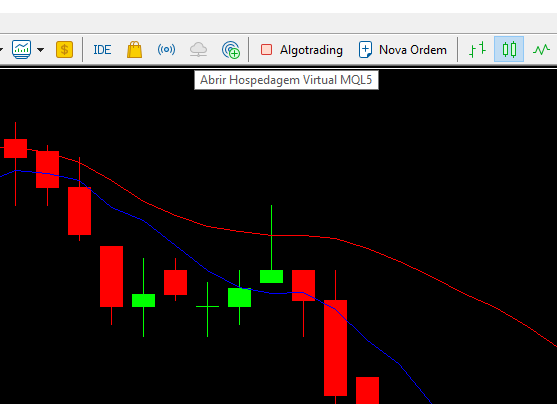Screen dimensions: 557x404
Task: Select the candlestick chart mode
Action: (x=509, y=49)
